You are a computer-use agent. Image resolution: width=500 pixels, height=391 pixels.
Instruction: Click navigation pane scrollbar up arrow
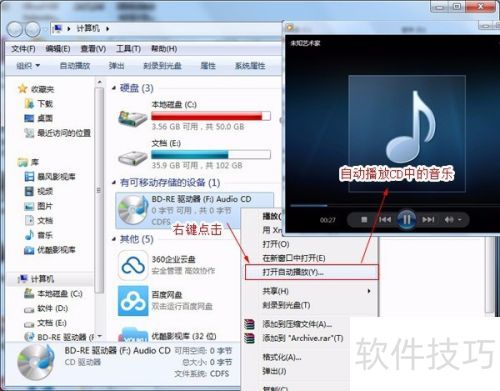click(99, 82)
